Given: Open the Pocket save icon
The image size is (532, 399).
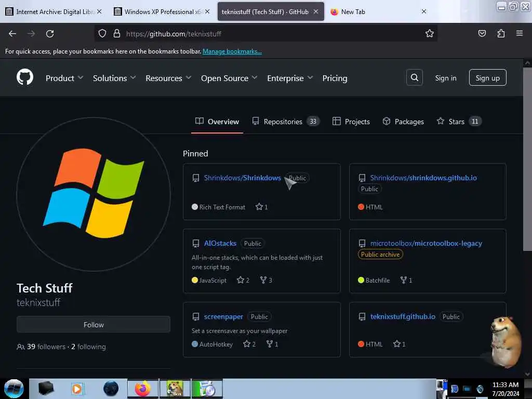Looking at the screenshot, I should click(482, 33).
